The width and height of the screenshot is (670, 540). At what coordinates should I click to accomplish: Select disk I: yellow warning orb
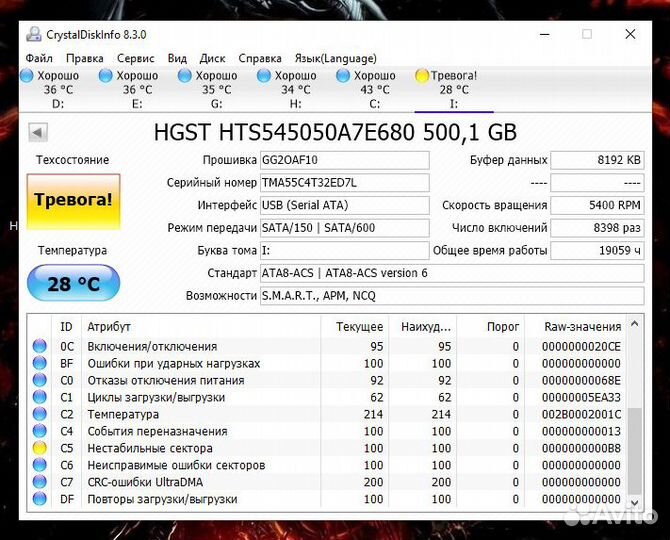pyautogui.click(x=422, y=76)
